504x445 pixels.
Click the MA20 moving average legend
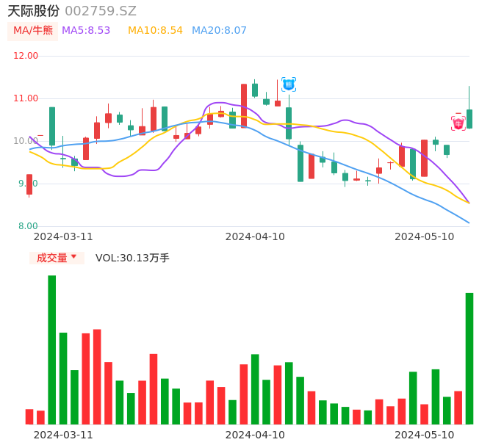pyautogui.click(x=219, y=31)
